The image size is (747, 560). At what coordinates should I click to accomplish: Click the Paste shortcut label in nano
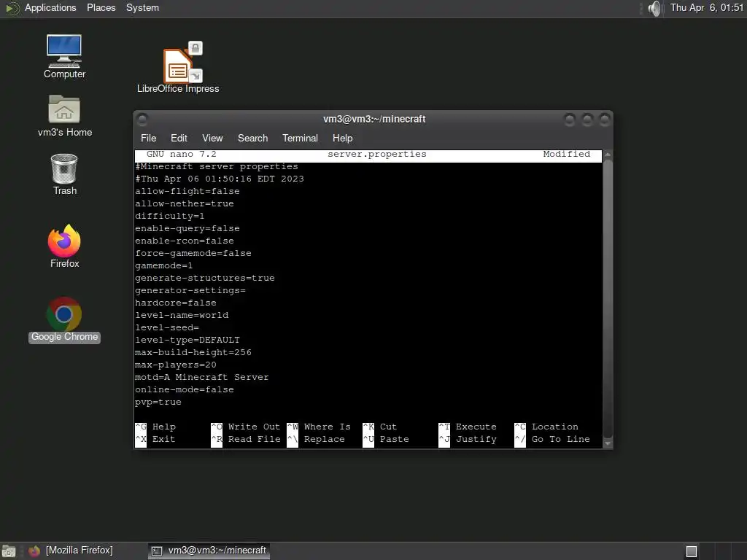[394, 439]
